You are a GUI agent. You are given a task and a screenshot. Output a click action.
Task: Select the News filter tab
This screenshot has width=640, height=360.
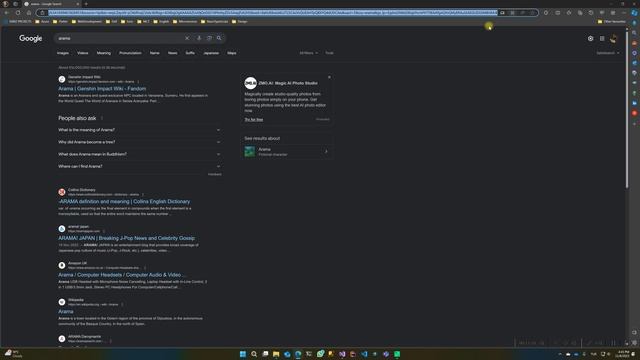173,53
